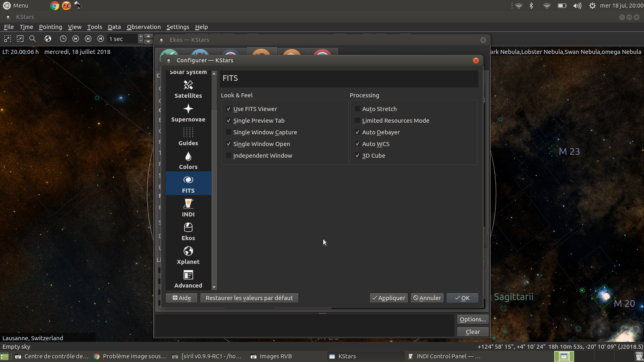Image resolution: width=644 pixels, height=362 pixels.
Task: Click the orange FC launcher in top panel
Action: (x=66, y=6)
